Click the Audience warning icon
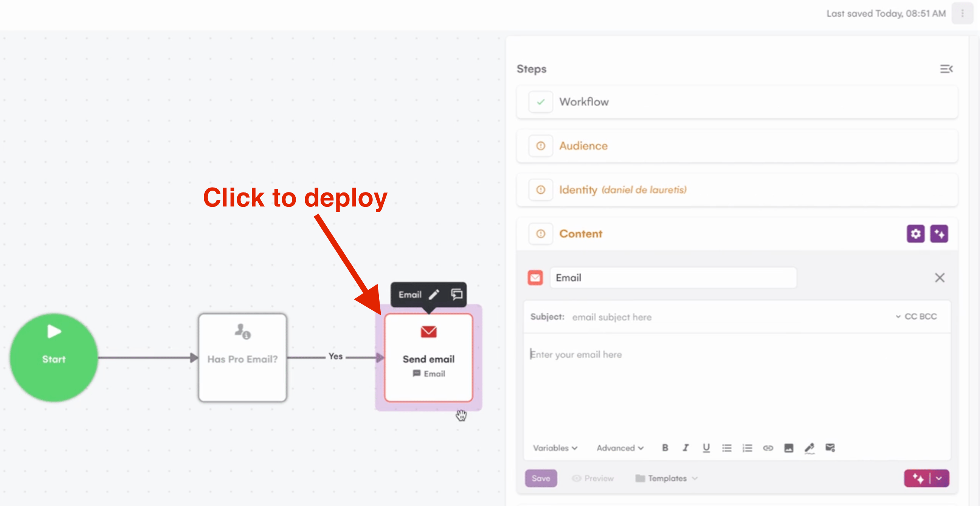This screenshot has height=506, width=980. coord(541,146)
